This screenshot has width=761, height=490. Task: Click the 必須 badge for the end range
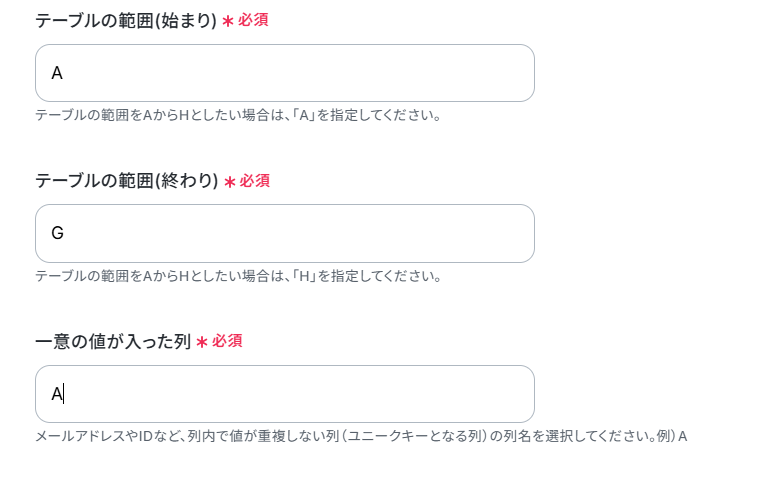(254, 180)
